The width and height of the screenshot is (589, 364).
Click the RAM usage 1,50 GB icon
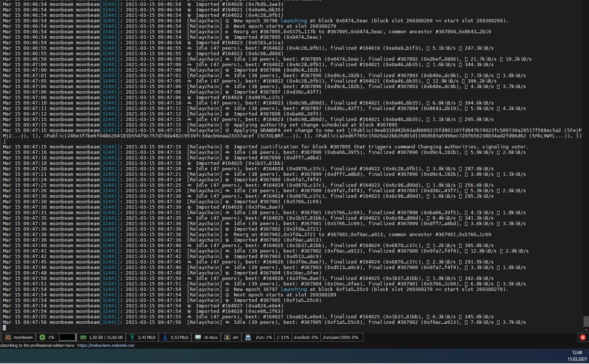(x=83, y=338)
